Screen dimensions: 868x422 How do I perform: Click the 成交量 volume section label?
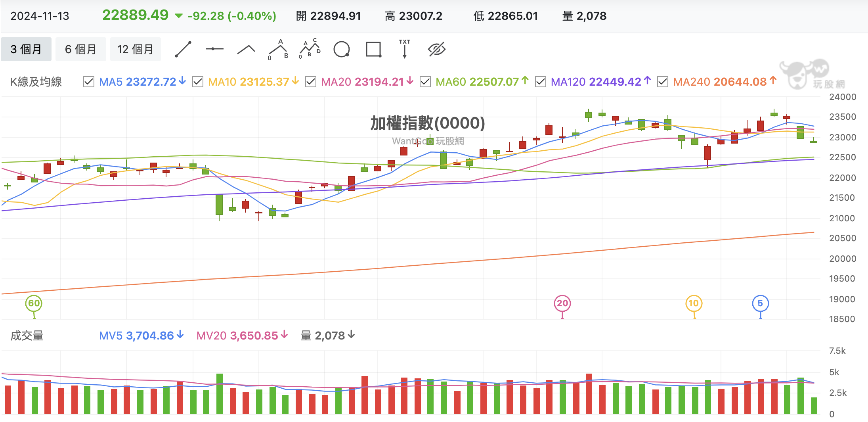click(x=27, y=336)
